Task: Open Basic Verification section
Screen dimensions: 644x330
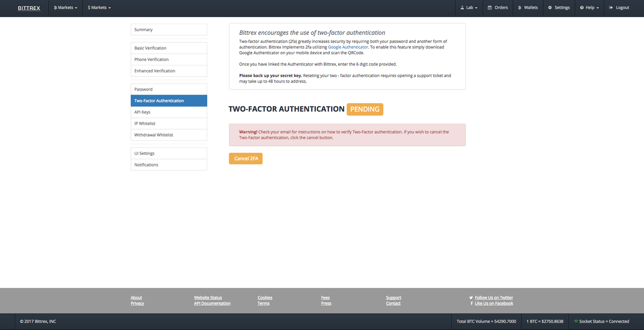Action: click(x=169, y=48)
